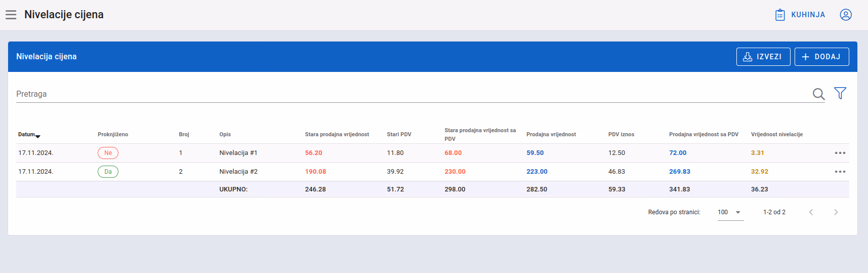Screen dimensions: 868x273
Task: Open the hamburger navigation menu
Action: click(11, 15)
